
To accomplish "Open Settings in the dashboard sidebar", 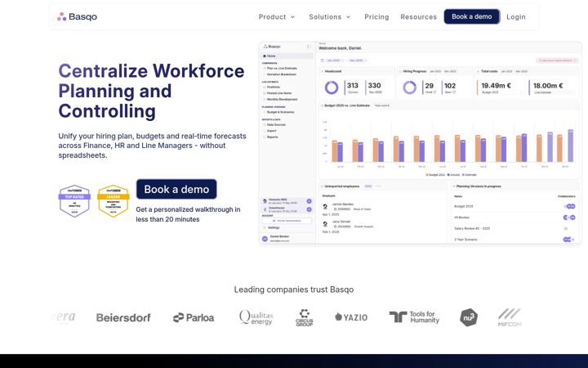I will click(x=273, y=227).
